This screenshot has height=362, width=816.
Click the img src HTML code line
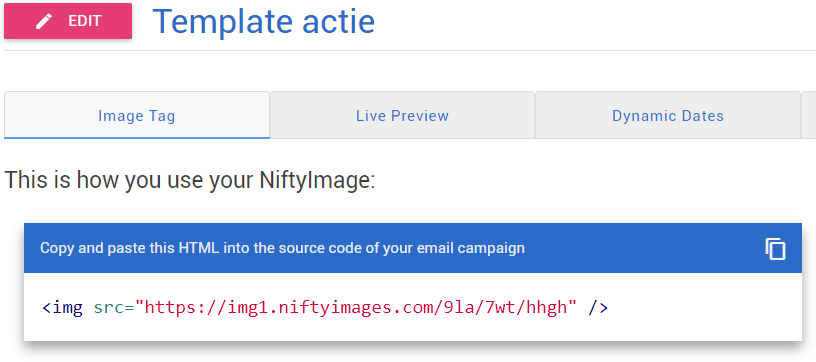point(325,308)
